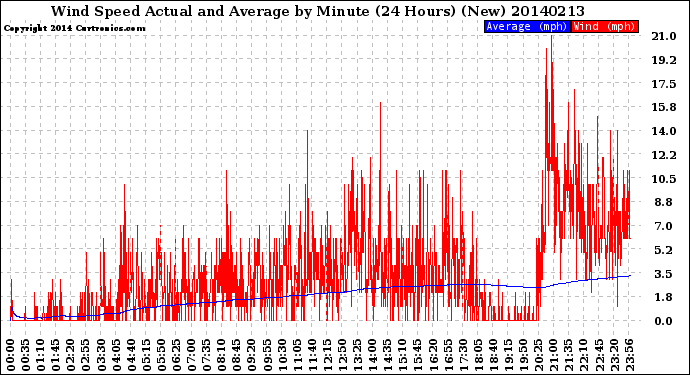690x375 pixels.
Task: Click the y-axis label 0.0
Action: [x=664, y=321]
